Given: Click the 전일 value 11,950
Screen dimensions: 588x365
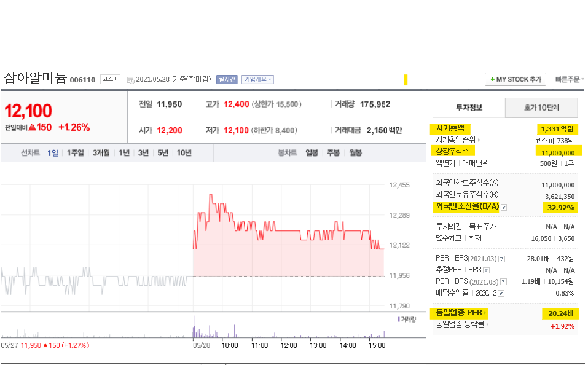Looking at the screenshot, I should (x=169, y=104).
